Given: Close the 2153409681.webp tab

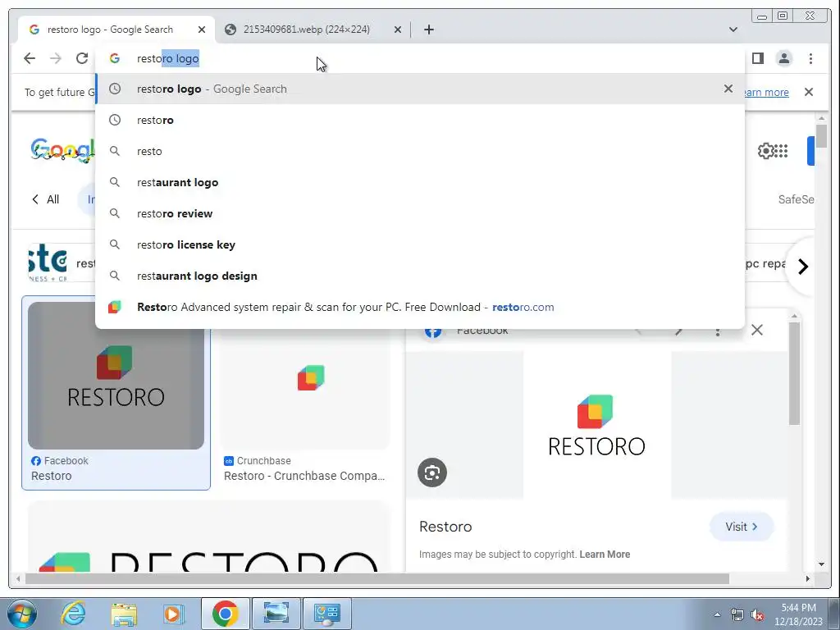Looking at the screenshot, I should tap(398, 30).
